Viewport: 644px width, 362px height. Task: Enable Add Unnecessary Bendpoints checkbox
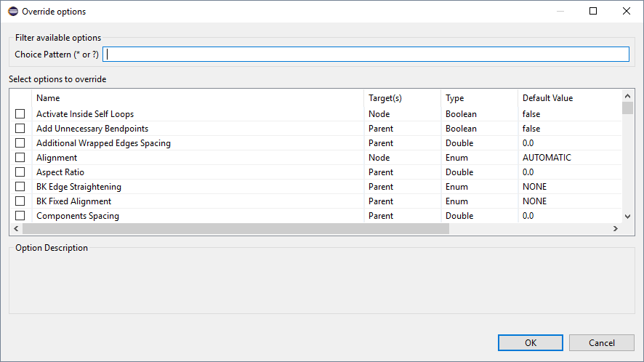coord(20,129)
